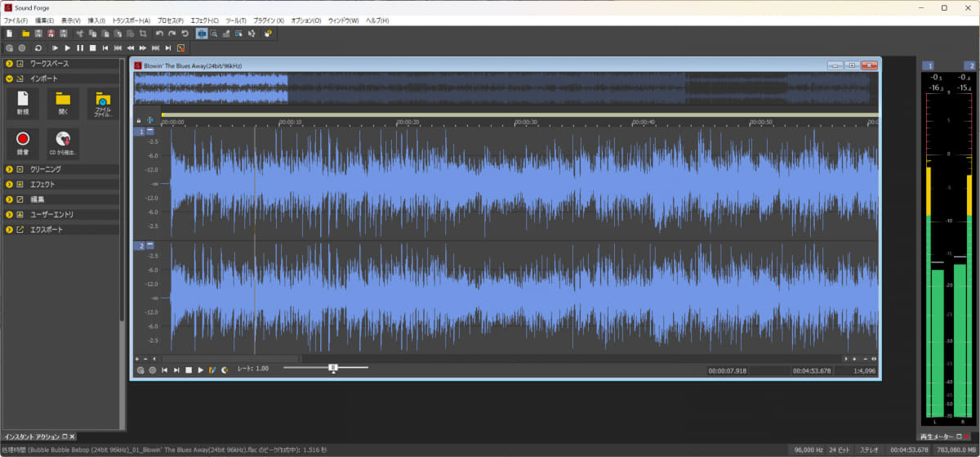The height and width of the screenshot is (457, 980).
Task: Click Fast Forward in transport toolbar
Action: (143, 48)
